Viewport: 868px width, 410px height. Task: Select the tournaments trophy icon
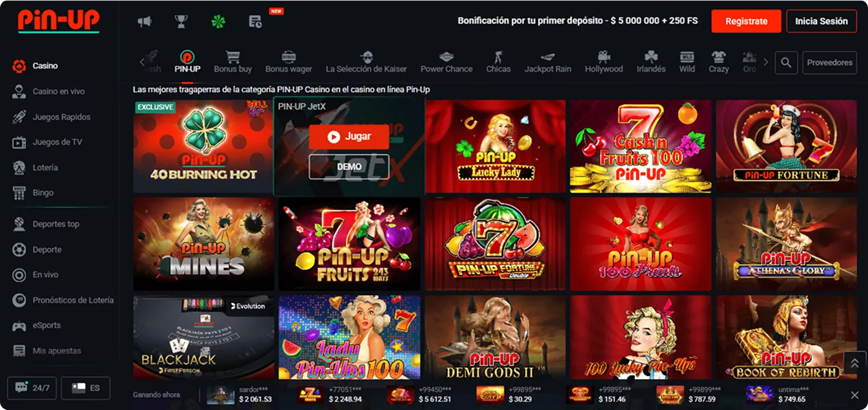[181, 21]
